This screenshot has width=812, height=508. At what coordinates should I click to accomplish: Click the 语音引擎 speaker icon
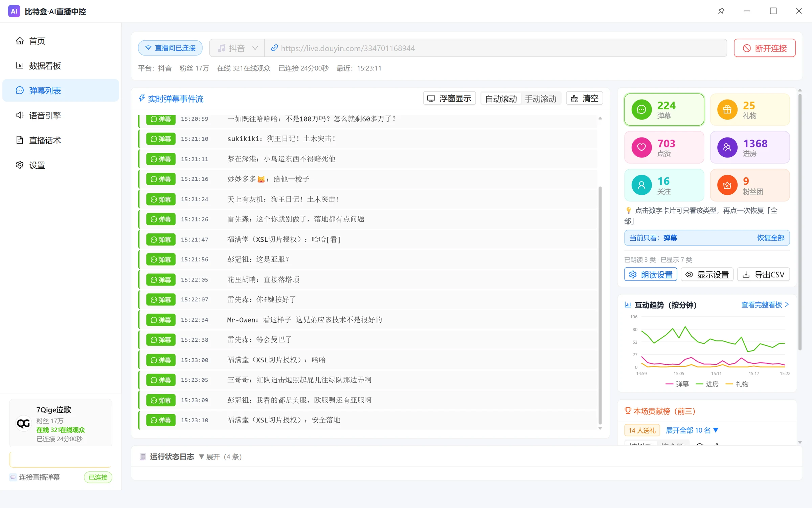tap(20, 115)
